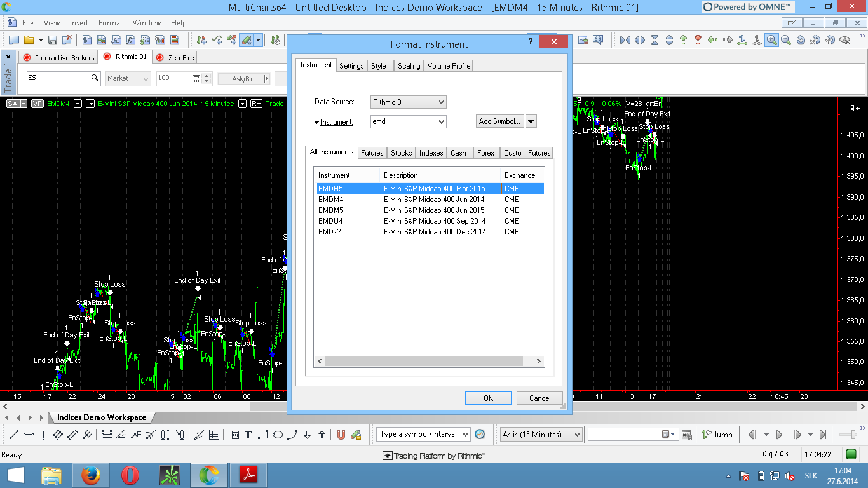Screen dimensions: 868x488
Task: Click the Add Symbol button
Action: coord(499,121)
